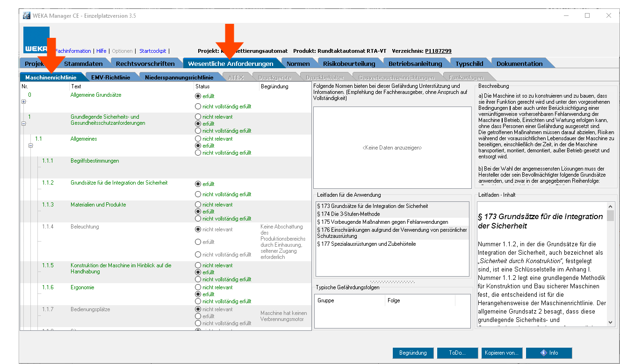The image size is (620, 364).
Task: Open the P1187299 directory link
Action: tap(438, 51)
